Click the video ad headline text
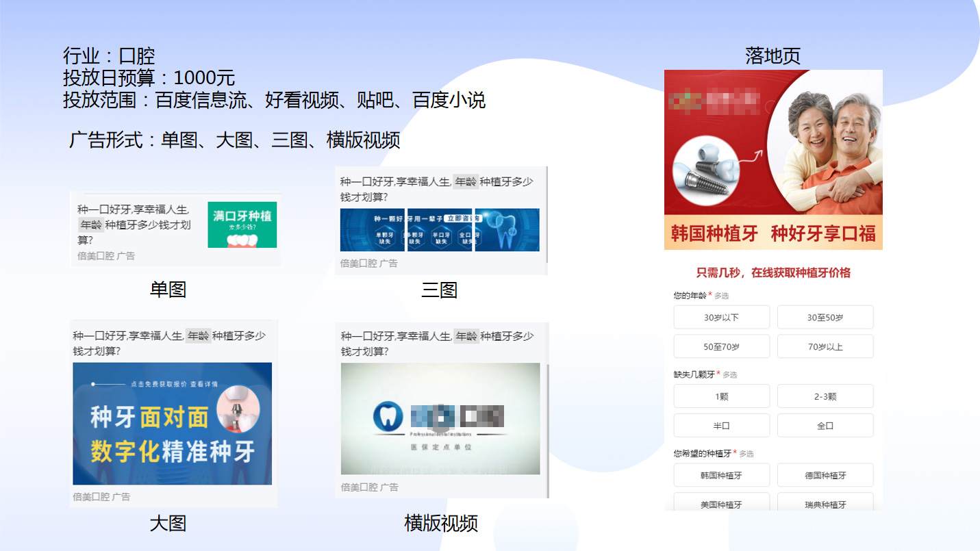Viewport: 980px width, 551px height. point(438,344)
